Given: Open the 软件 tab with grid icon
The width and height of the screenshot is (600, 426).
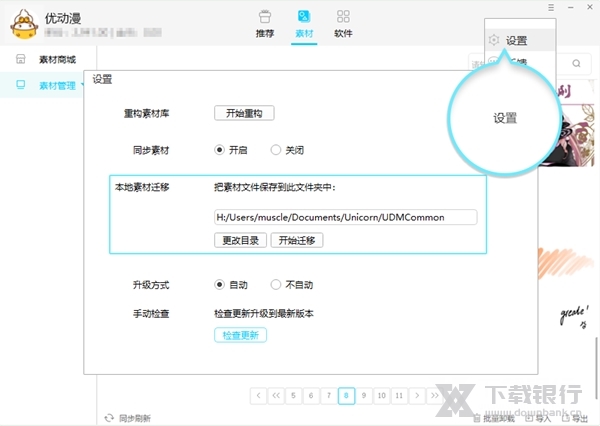Looking at the screenshot, I should point(343,24).
